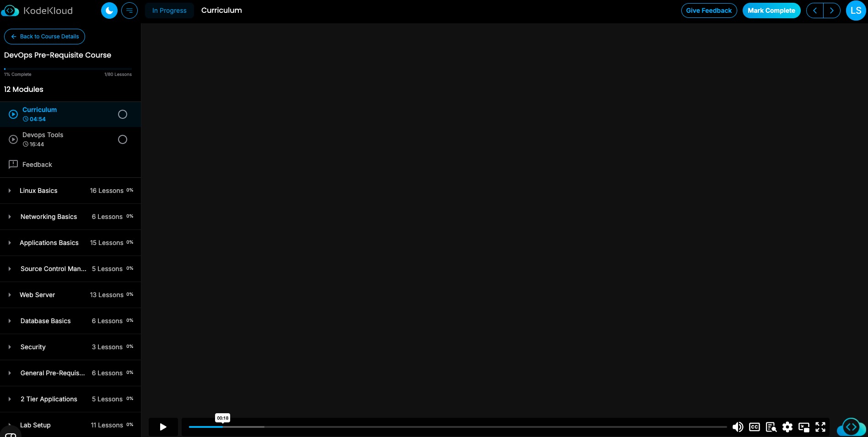The height and width of the screenshot is (437, 868).
Task: Click the 1/80 Lessons counter
Action: [118, 75]
